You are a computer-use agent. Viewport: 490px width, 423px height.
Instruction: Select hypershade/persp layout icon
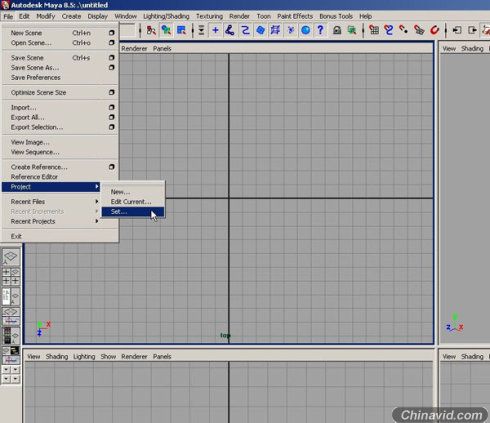[x=11, y=336]
